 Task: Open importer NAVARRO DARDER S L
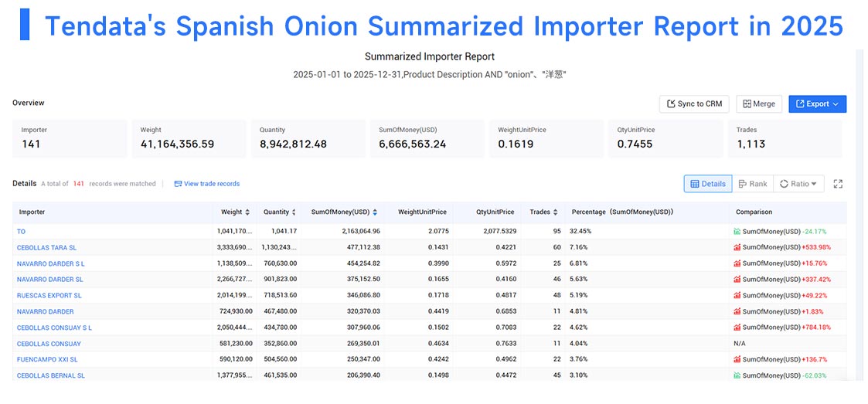(51, 263)
